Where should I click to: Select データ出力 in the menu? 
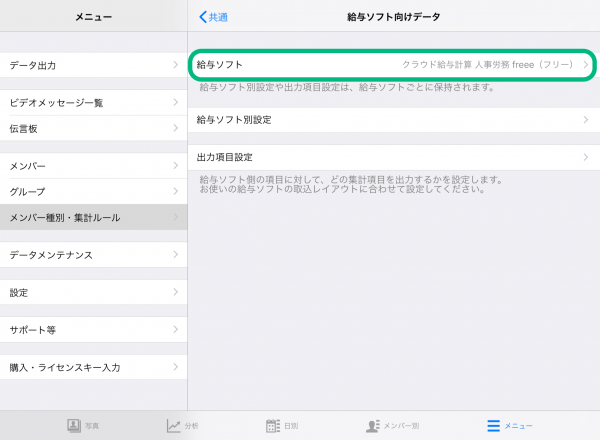93,65
